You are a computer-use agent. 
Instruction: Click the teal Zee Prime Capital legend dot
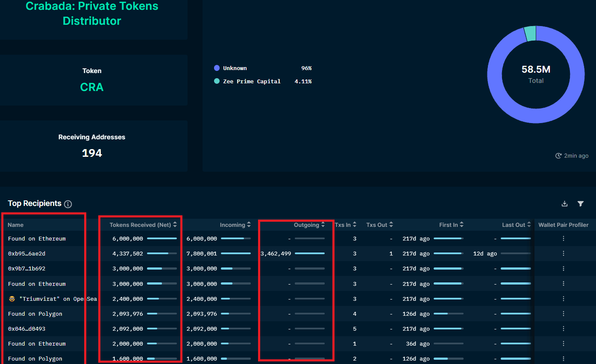(x=217, y=81)
